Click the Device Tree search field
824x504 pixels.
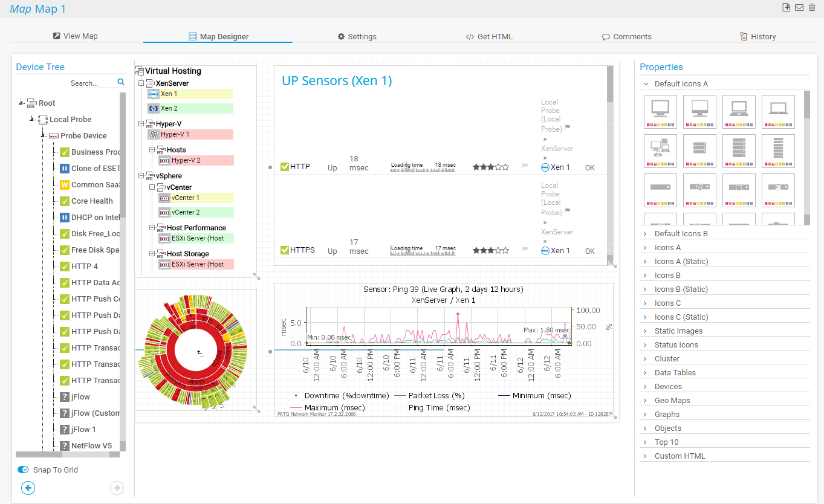tap(92, 83)
